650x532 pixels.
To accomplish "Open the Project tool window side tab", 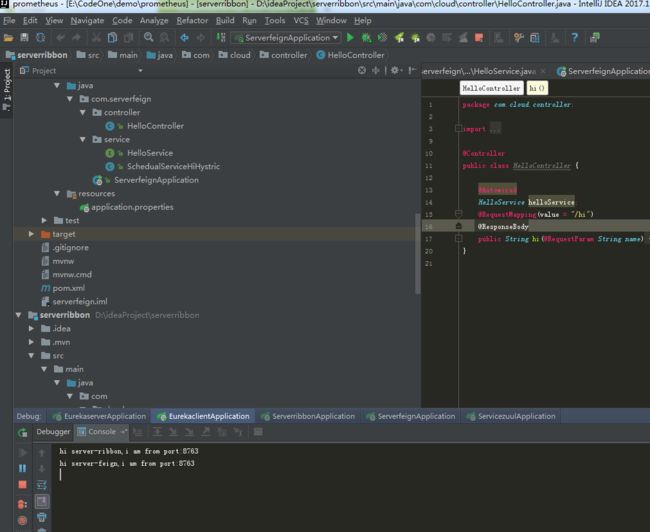I will coord(7,90).
